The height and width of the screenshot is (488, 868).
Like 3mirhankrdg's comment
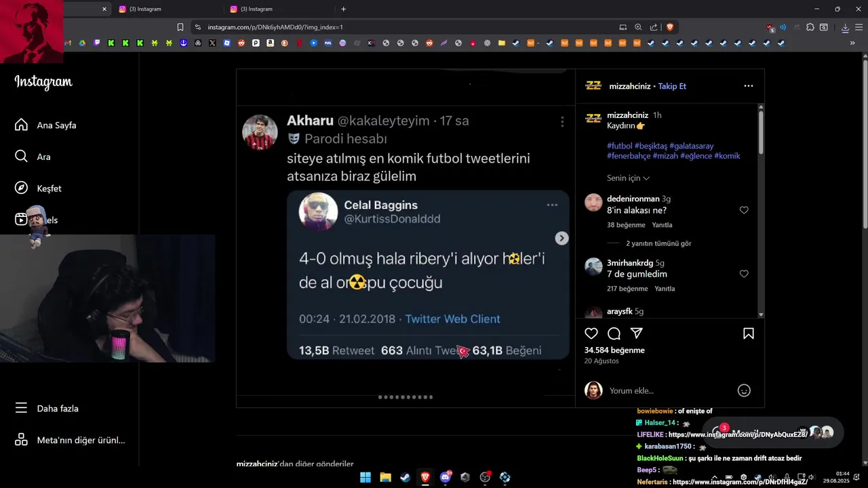point(744,274)
